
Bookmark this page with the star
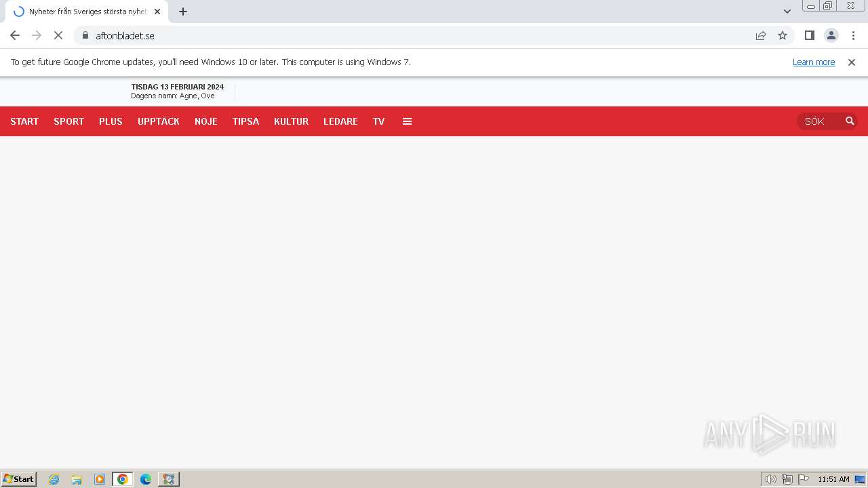click(x=783, y=35)
